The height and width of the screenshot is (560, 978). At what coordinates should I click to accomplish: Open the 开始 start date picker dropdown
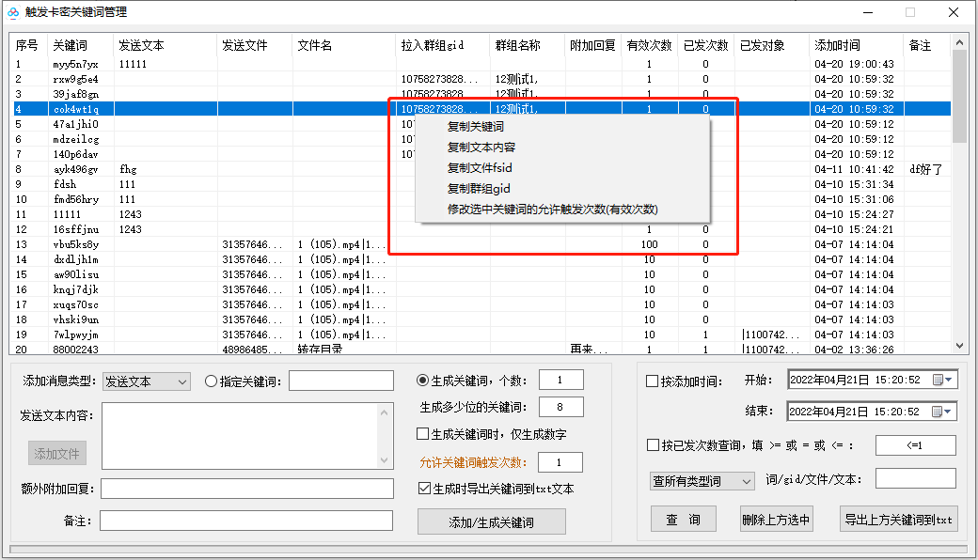(951, 380)
